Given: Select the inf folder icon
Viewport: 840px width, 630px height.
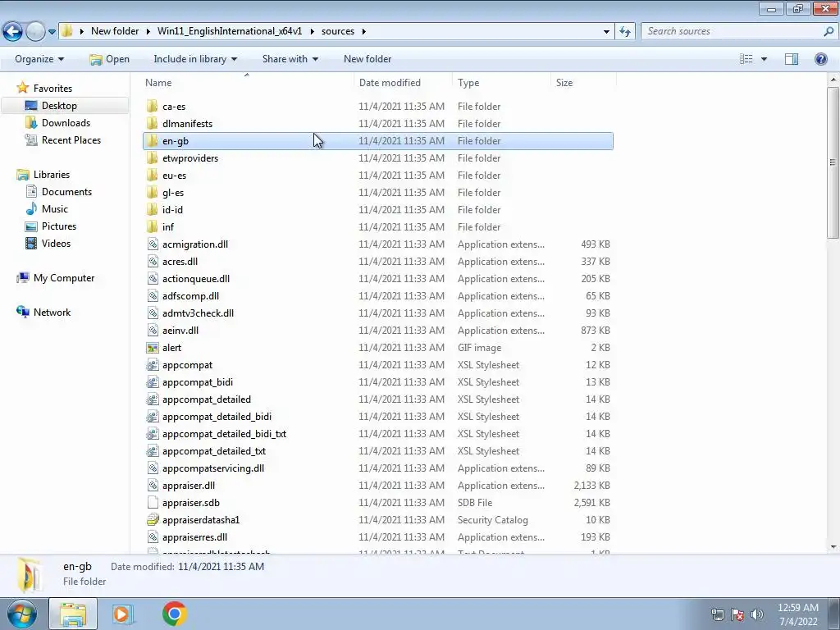Looking at the screenshot, I should pyautogui.click(x=152, y=226).
